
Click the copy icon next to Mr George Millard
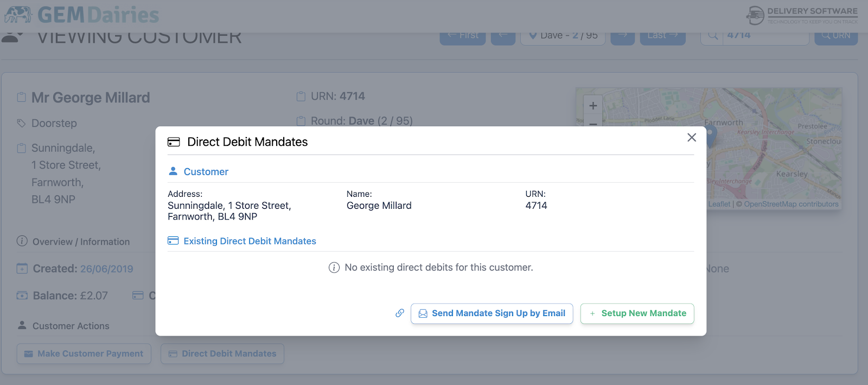22,98
